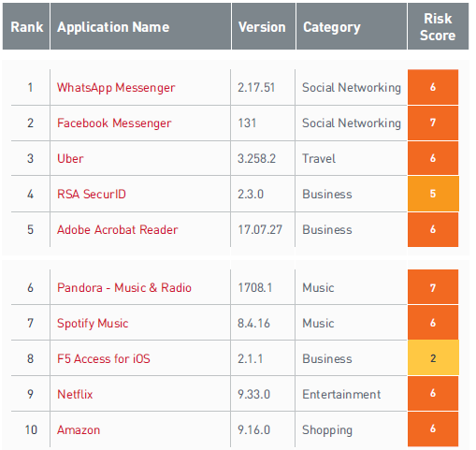Click Pandora - Music & Radio

click(124, 287)
